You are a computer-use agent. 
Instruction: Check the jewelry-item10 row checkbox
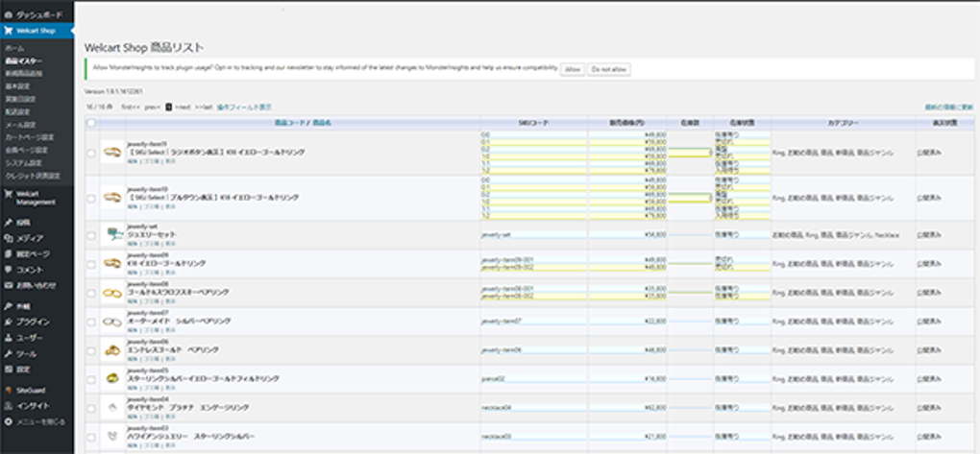91,198
